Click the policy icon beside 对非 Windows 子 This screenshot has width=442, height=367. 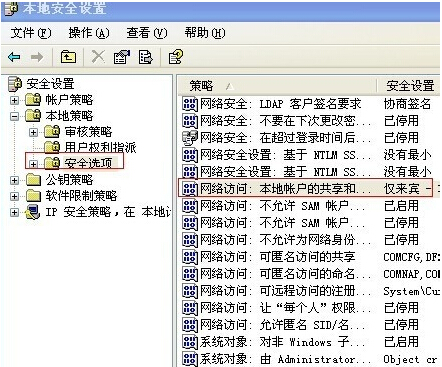[190, 342]
